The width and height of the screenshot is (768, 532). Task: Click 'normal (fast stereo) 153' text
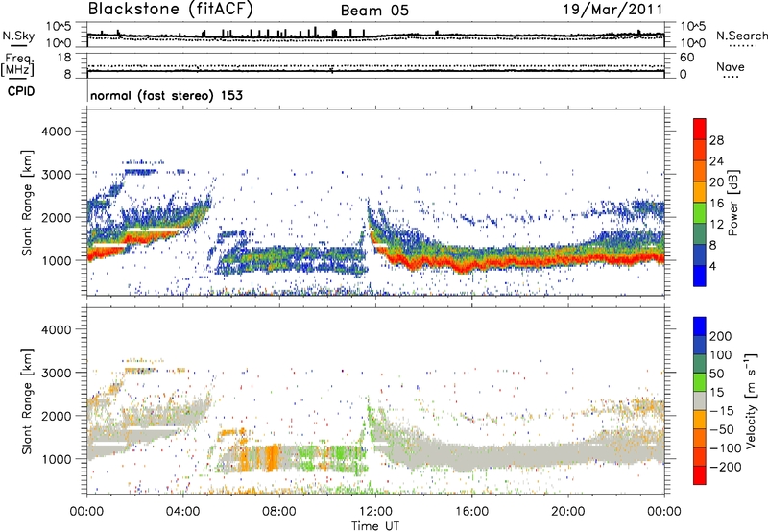tap(166, 95)
